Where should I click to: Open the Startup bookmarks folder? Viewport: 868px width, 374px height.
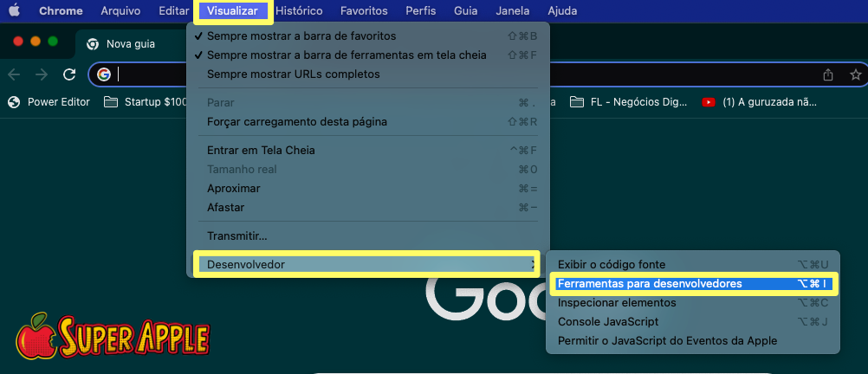pos(146,102)
